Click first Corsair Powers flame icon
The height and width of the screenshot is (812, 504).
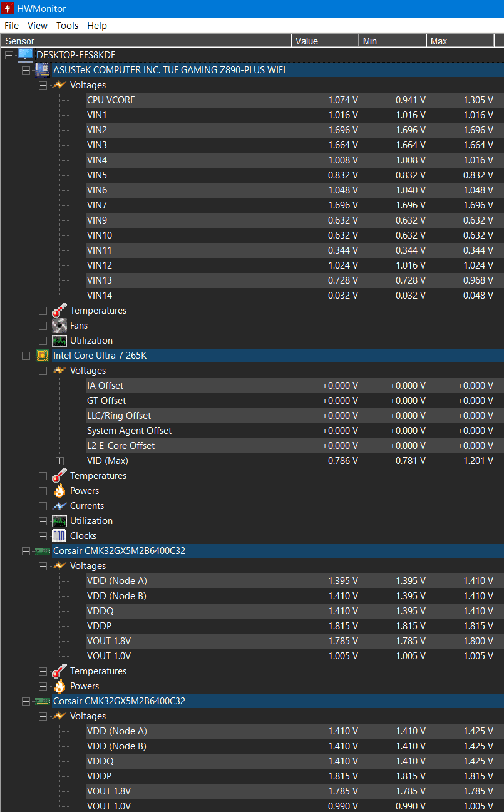[59, 686]
